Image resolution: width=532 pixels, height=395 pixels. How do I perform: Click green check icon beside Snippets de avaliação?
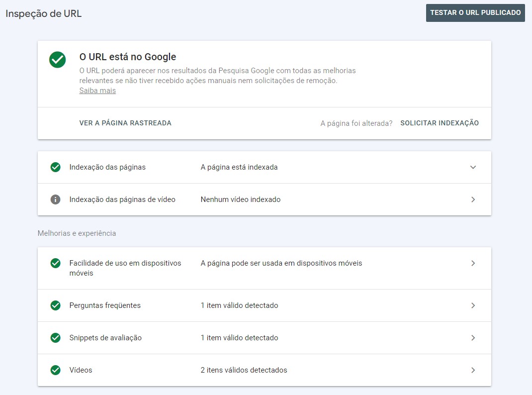click(x=56, y=338)
